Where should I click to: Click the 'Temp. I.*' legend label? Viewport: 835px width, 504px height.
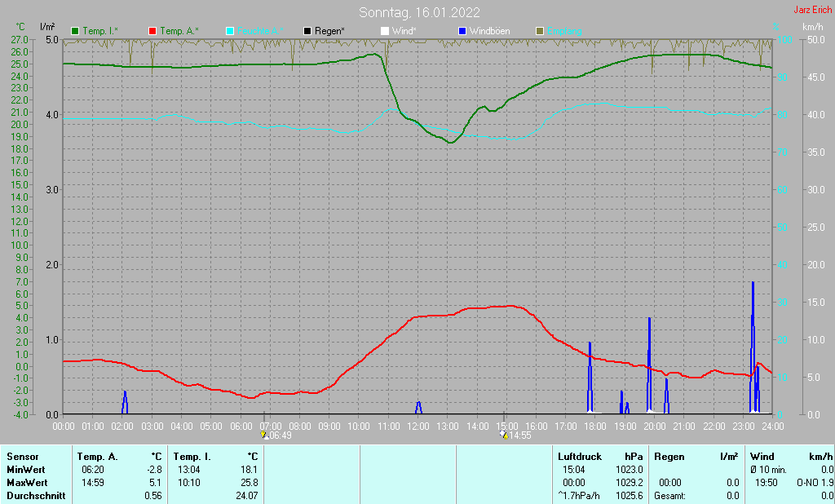tap(100, 31)
